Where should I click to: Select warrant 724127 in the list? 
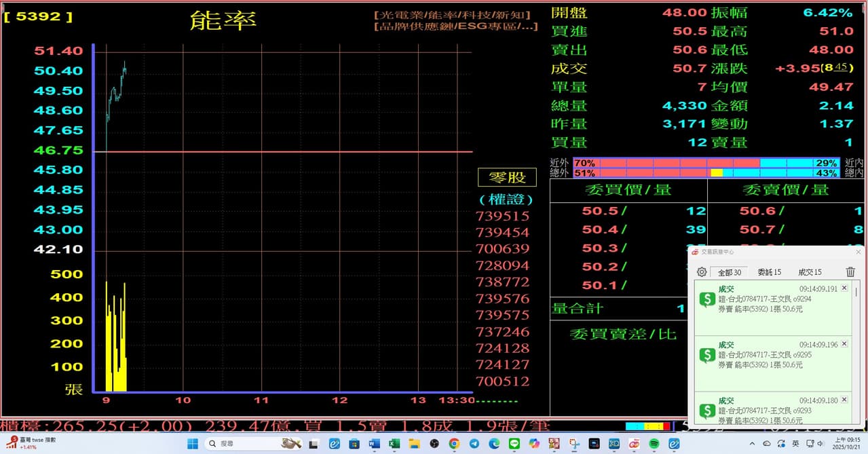(503, 364)
